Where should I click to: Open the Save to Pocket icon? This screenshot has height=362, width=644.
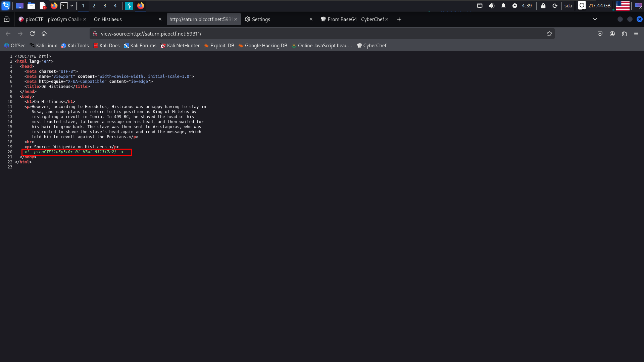(x=600, y=34)
